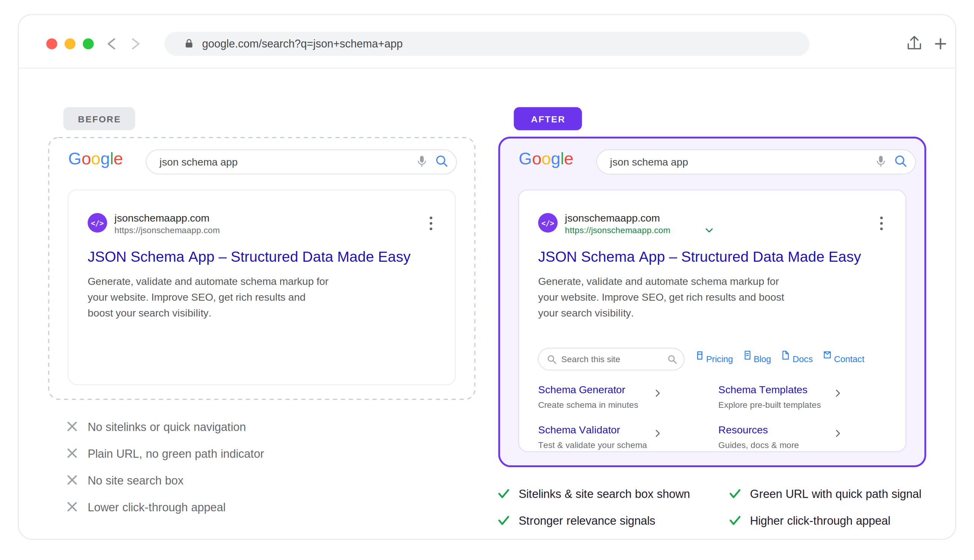
Task: Open the three-dot menu on the After result
Action: point(881,223)
